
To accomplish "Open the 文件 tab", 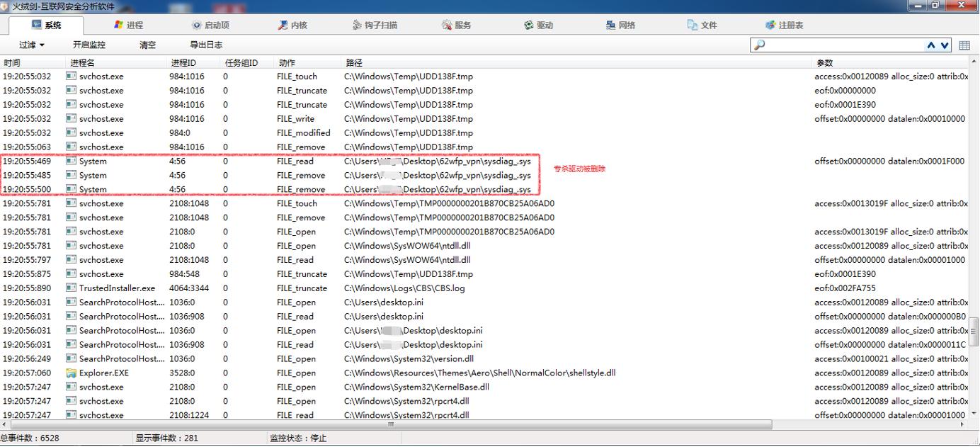I will point(702,25).
